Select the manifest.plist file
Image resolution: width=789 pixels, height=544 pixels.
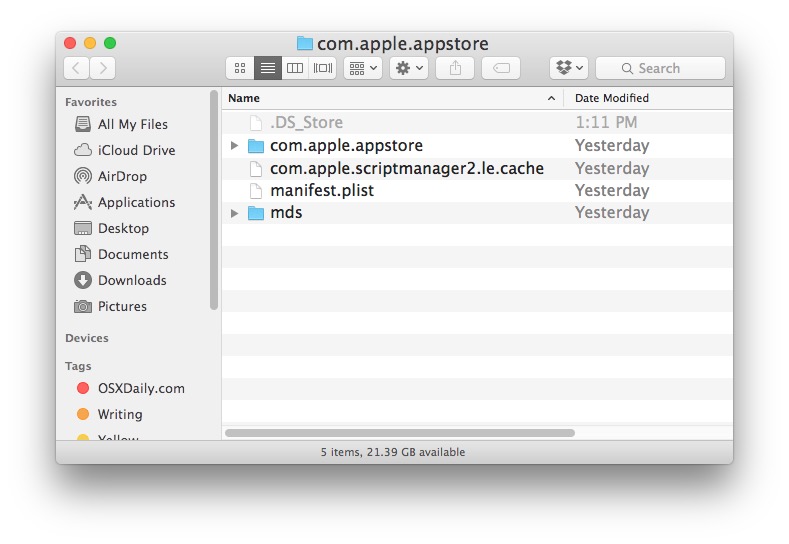pyautogui.click(x=321, y=190)
